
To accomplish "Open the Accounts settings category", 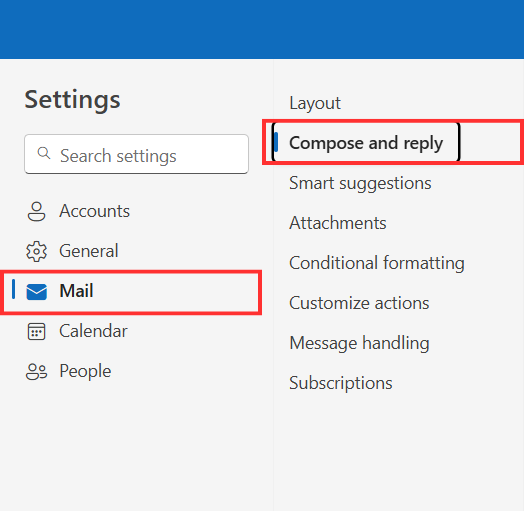I will pos(131,211).
